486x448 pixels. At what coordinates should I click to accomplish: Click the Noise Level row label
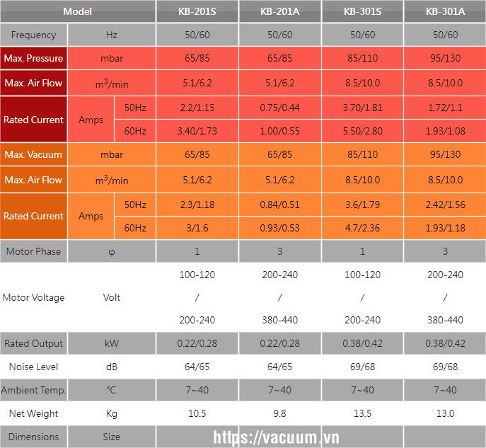click(33, 367)
